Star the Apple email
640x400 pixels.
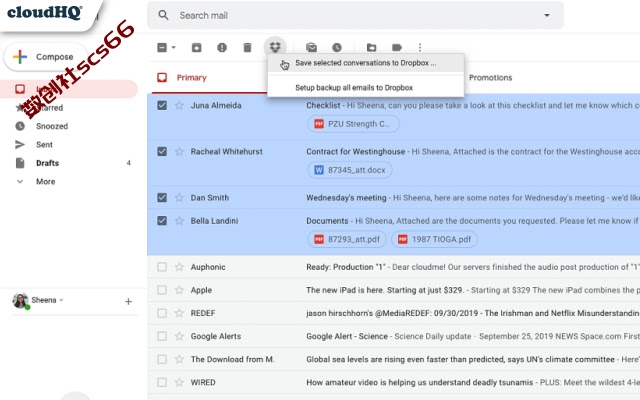pos(179,290)
